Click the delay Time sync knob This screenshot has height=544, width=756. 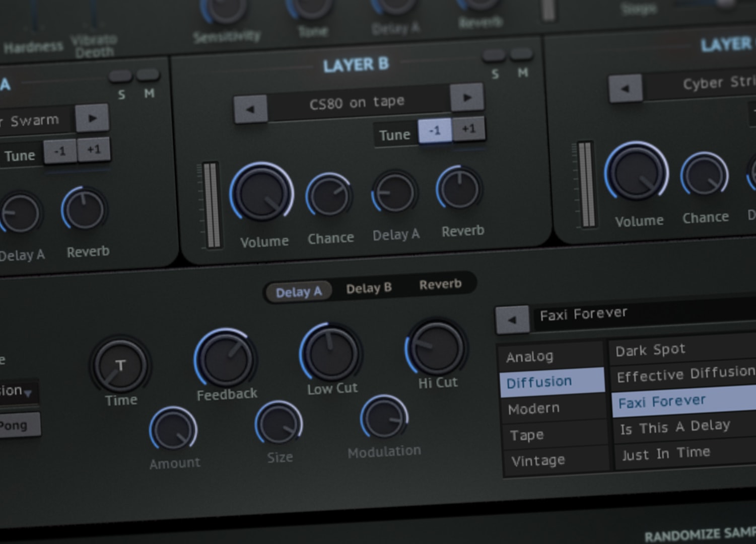coord(120,366)
